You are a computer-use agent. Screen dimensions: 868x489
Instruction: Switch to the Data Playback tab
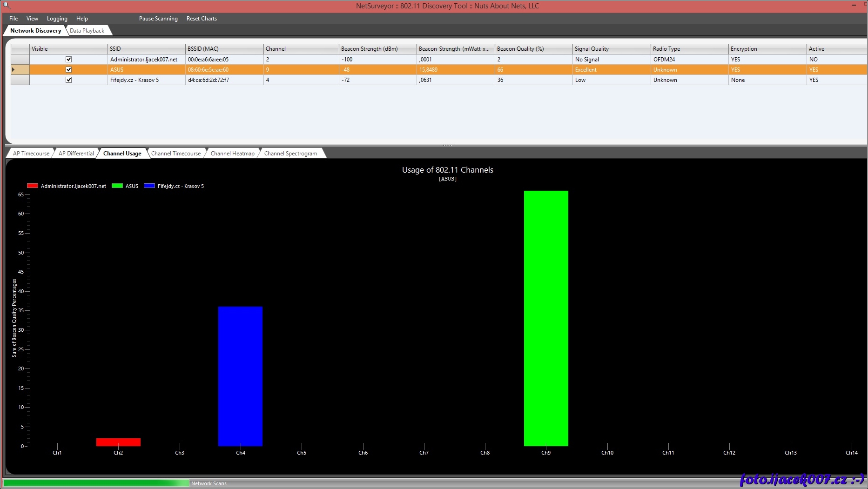87,31
